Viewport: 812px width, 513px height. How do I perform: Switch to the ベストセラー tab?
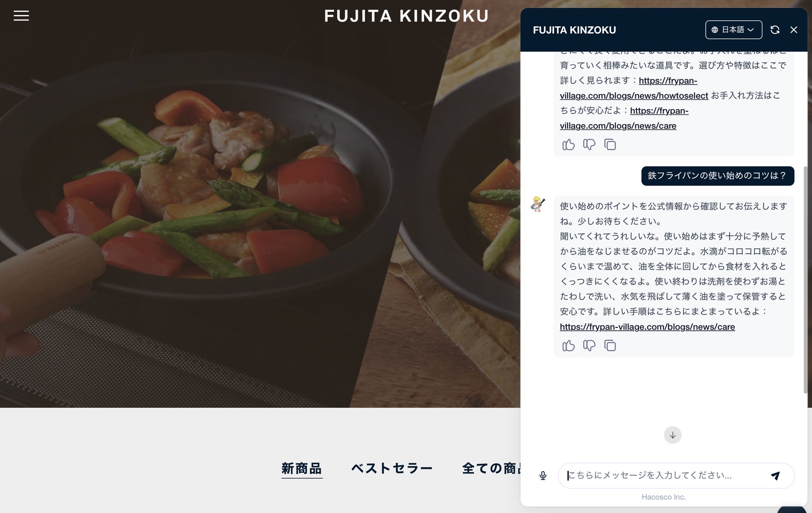[392, 468]
